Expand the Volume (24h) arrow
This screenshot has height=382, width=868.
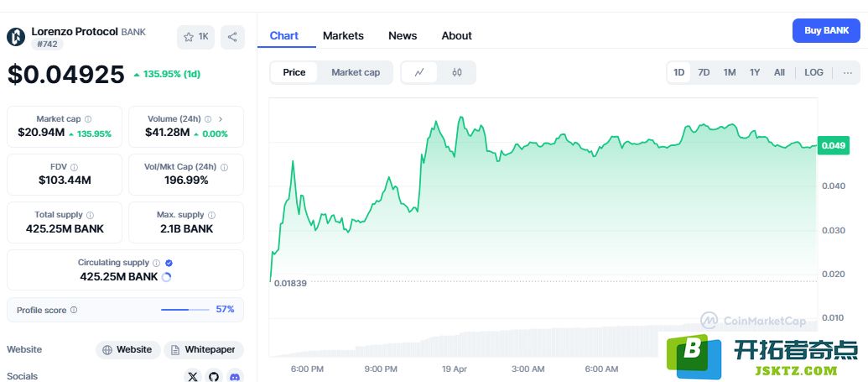tap(221, 119)
